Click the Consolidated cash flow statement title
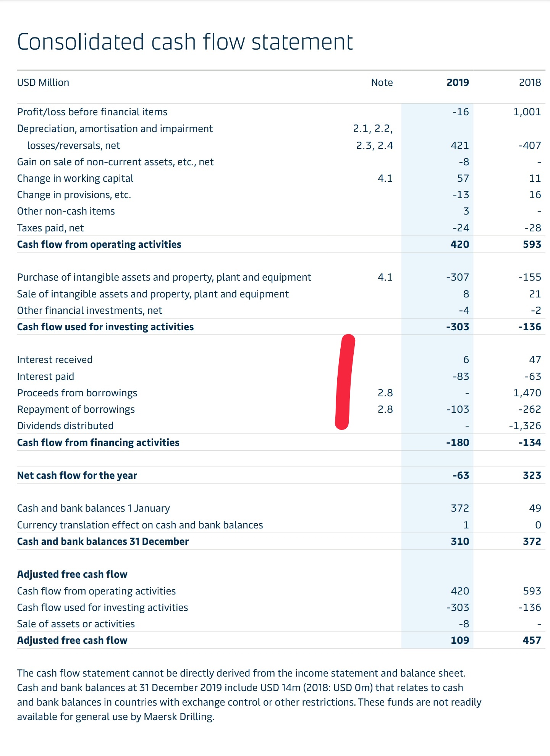Image resolution: width=550 pixels, height=756 pixels. coord(185,42)
